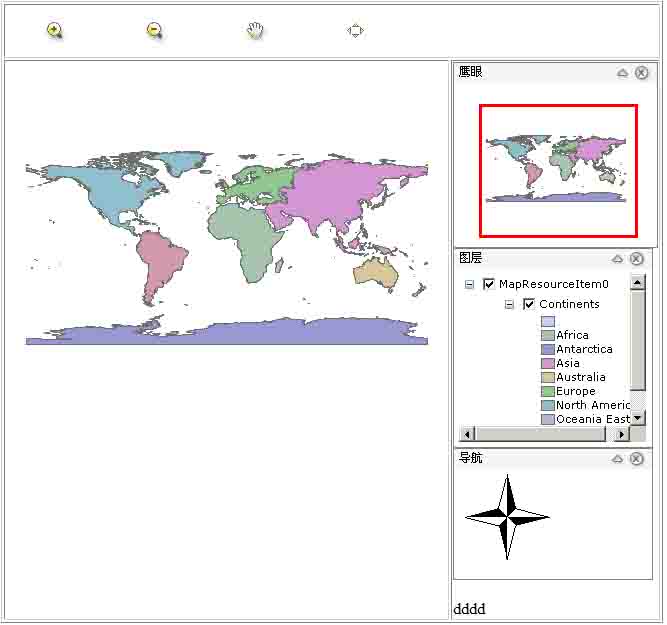Close the 导航 navigation panel
The height and width of the screenshot is (625, 667).
[x=637, y=459]
